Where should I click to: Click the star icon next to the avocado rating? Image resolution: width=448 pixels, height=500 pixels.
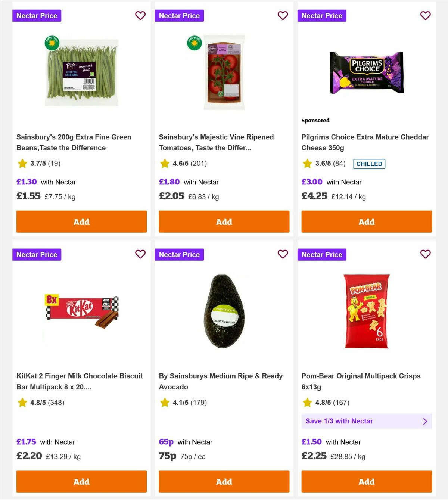tap(164, 403)
